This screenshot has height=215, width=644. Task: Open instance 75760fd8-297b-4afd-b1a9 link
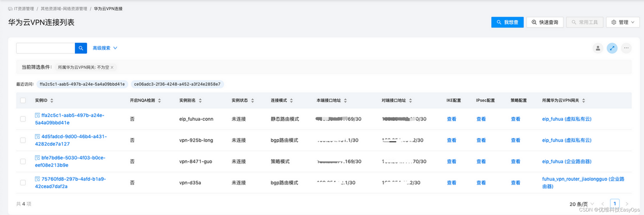pyautogui.click(x=71, y=183)
